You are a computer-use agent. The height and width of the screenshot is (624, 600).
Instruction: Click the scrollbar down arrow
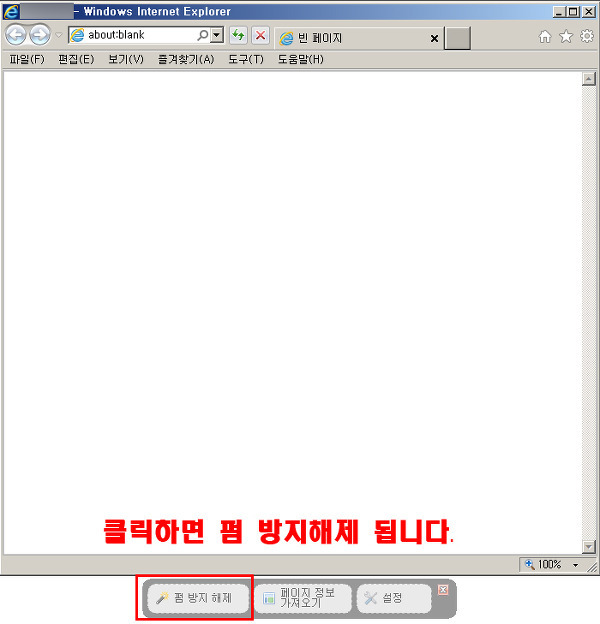tap(588, 546)
